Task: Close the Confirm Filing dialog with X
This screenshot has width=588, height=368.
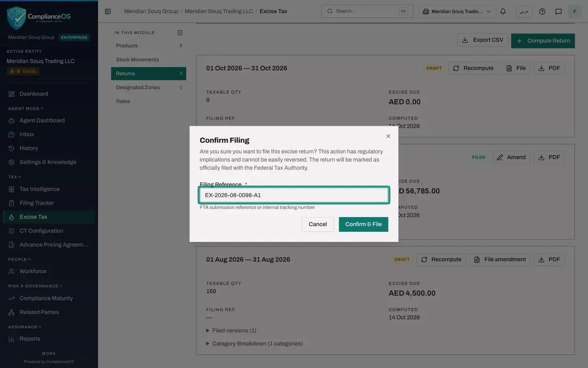Action: point(388,136)
